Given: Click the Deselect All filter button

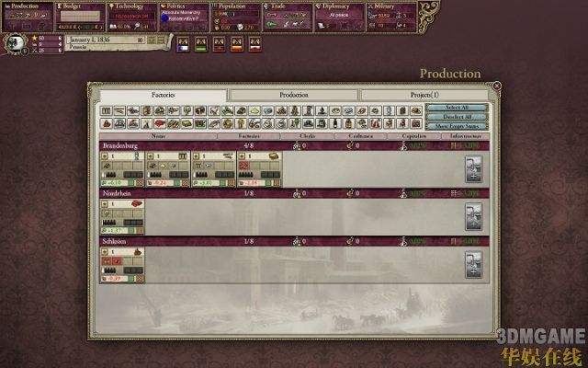Looking at the screenshot, I should point(457,117).
